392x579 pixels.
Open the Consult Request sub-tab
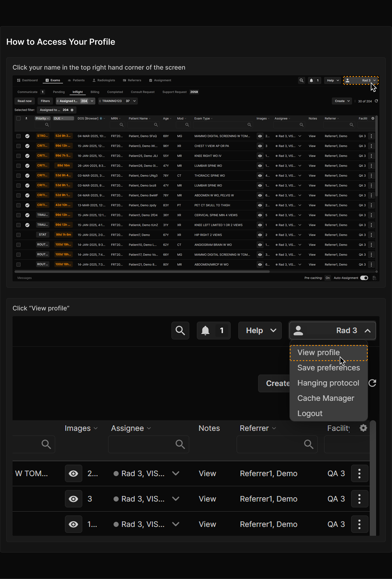tap(143, 92)
